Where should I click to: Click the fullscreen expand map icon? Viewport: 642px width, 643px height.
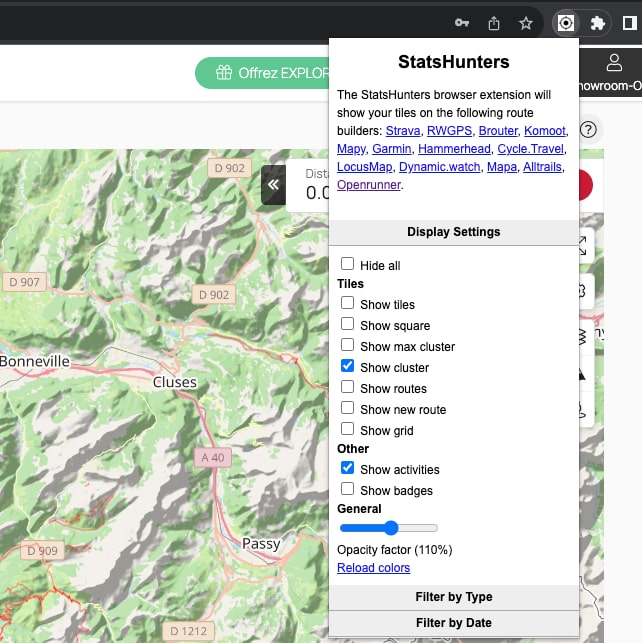[583, 246]
